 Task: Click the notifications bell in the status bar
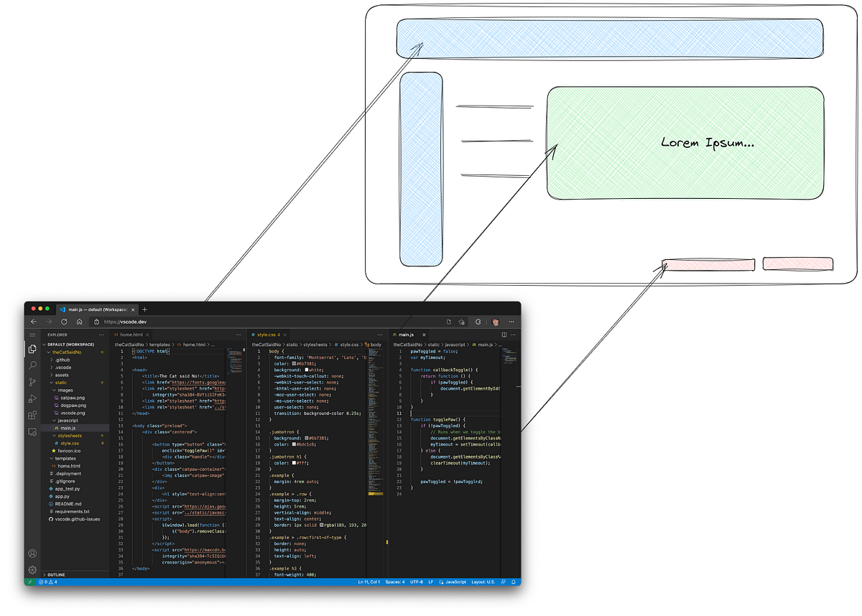514,582
